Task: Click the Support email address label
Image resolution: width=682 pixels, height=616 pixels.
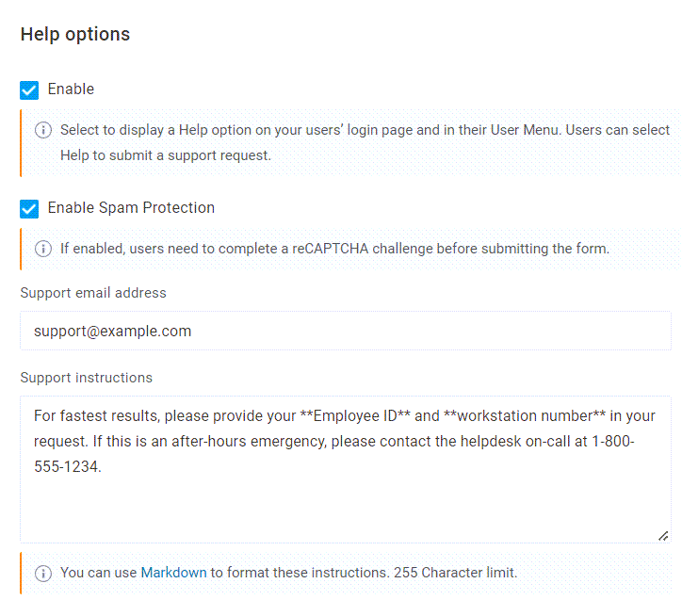Action: (93, 293)
